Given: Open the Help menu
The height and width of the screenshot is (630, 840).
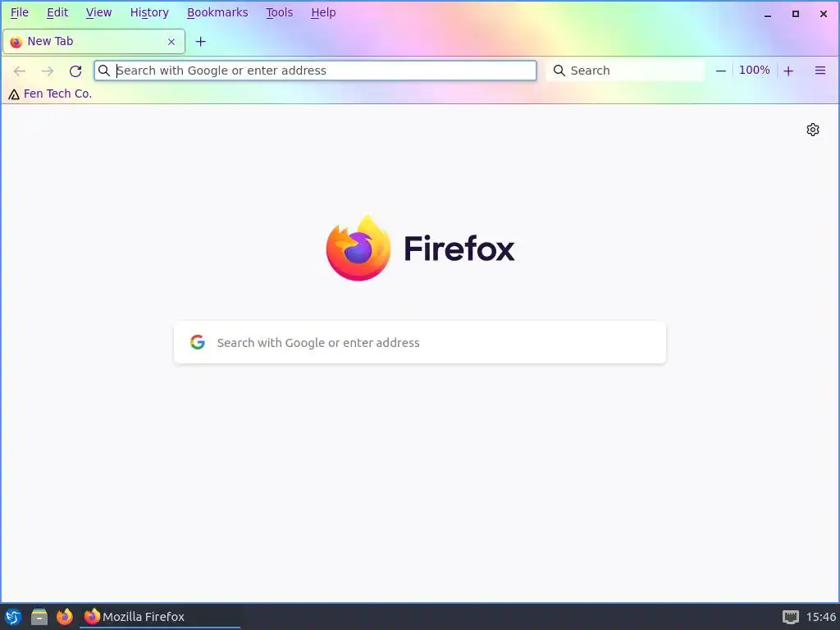Looking at the screenshot, I should (x=323, y=12).
